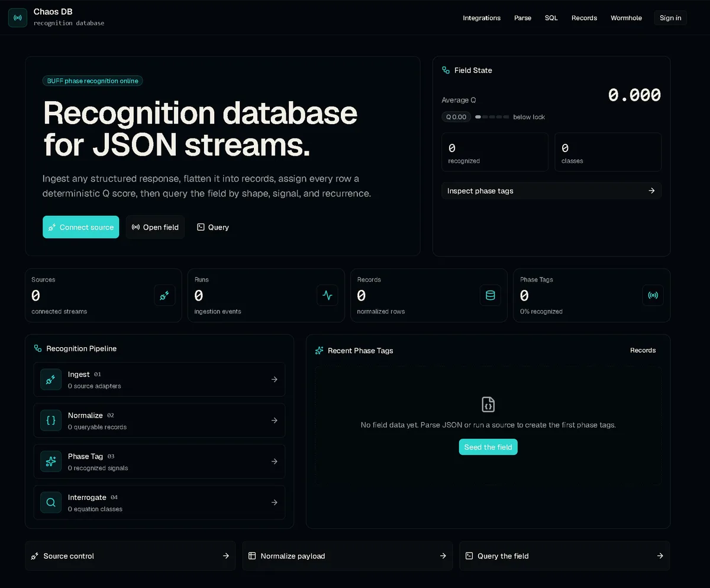Click the 'normalized rows' text

(x=381, y=312)
